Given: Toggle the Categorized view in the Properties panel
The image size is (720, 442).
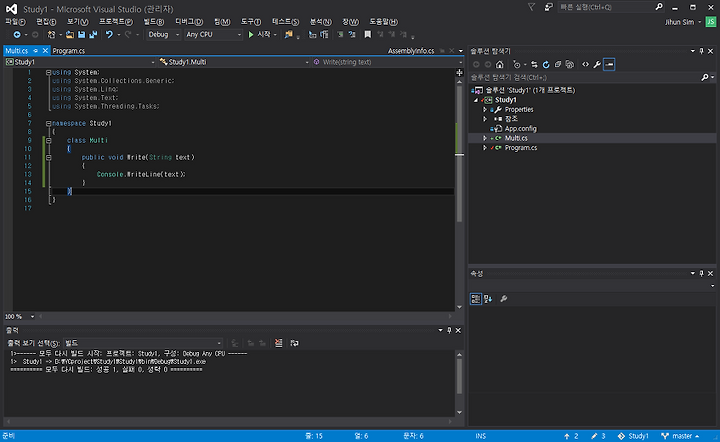Looking at the screenshot, I should coord(476,299).
